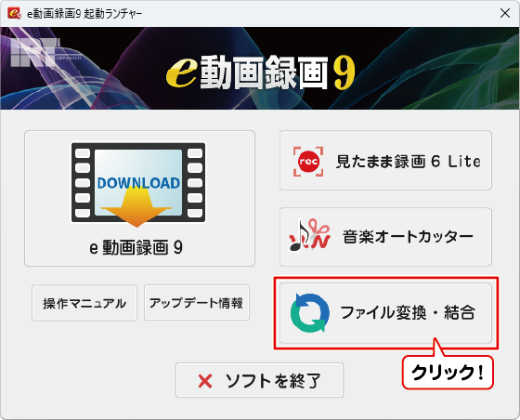Click the music note and scissors icon

click(310, 235)
